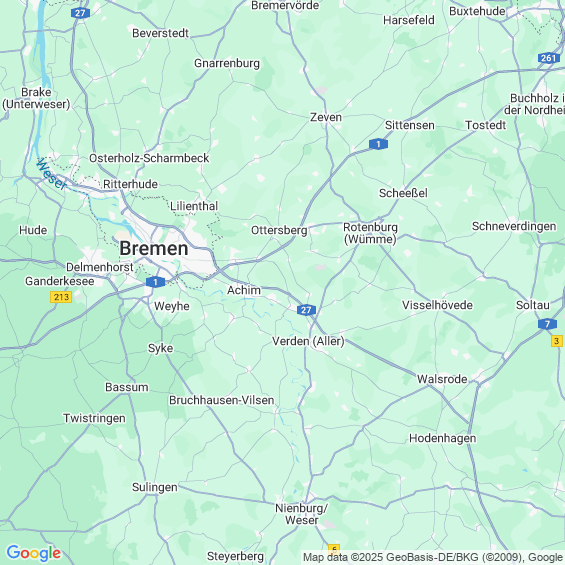565x565 pixels.
Task: Click the A27 shield near Beverstedt
Action: tap(80, 13)
